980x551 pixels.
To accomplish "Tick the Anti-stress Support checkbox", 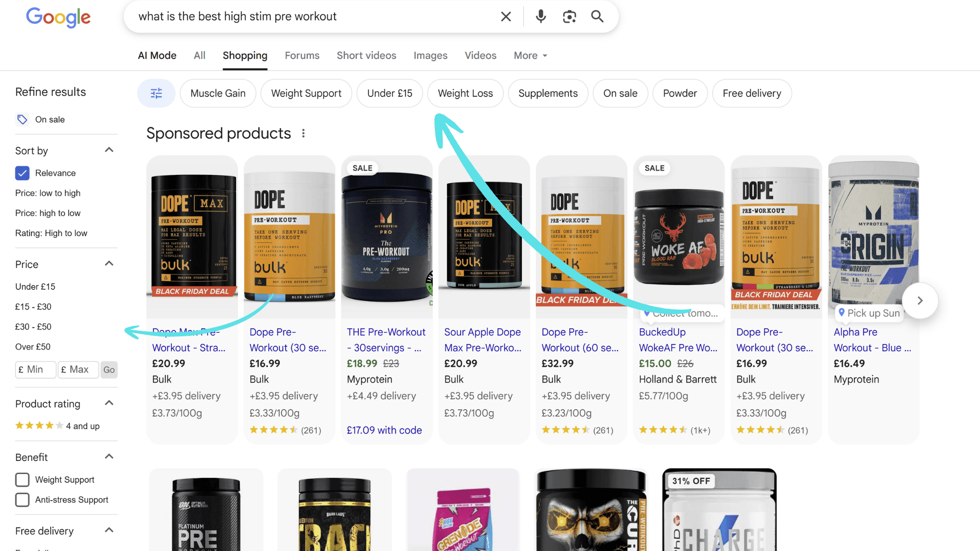I will coord(22,500).
